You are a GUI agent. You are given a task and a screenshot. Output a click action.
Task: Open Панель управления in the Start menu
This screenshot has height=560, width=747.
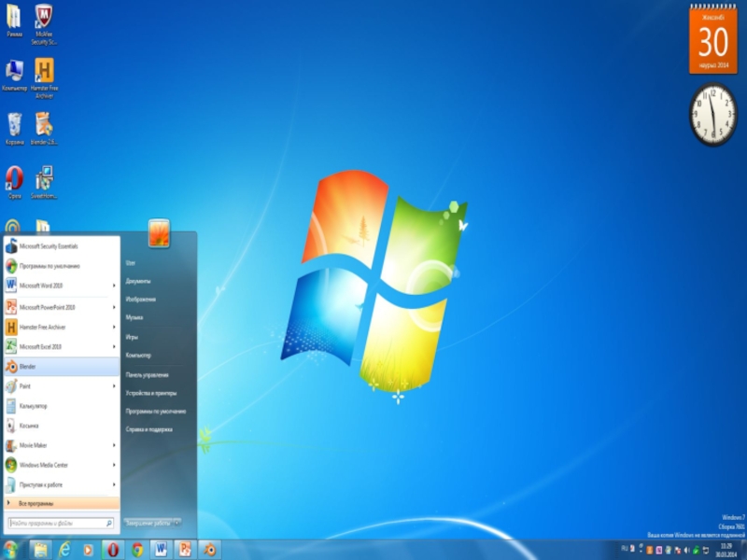click(148, 375)
